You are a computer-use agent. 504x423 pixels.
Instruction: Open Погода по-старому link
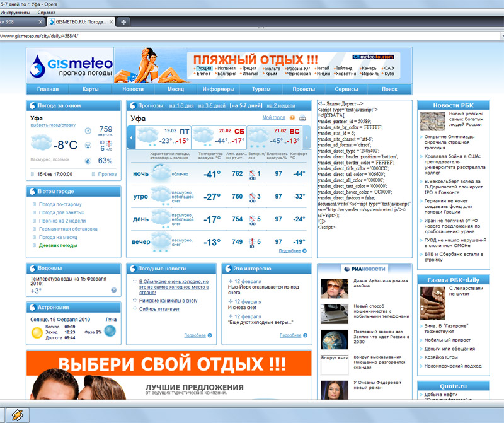click(x=60, y=204)
